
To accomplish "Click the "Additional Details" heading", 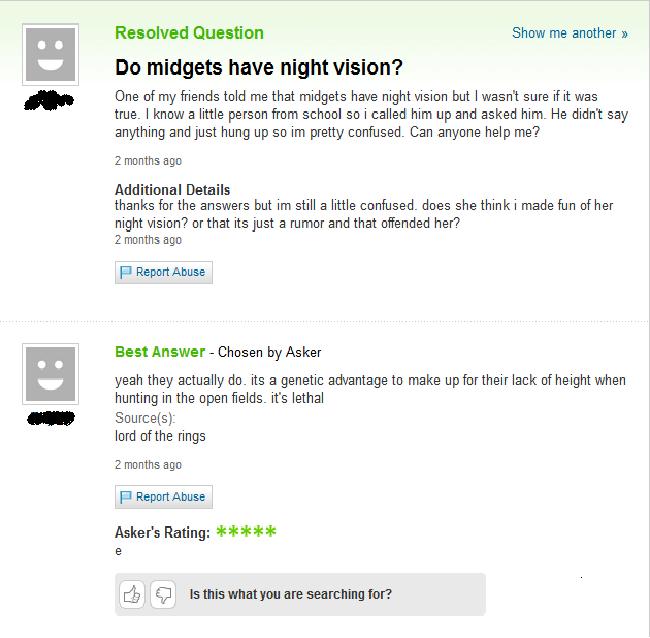I will [x=172, y=190].
